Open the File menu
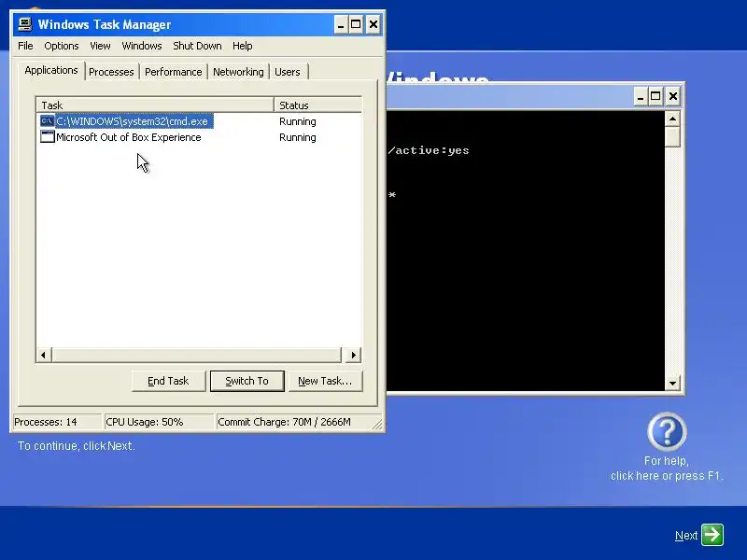 (25, 46)
